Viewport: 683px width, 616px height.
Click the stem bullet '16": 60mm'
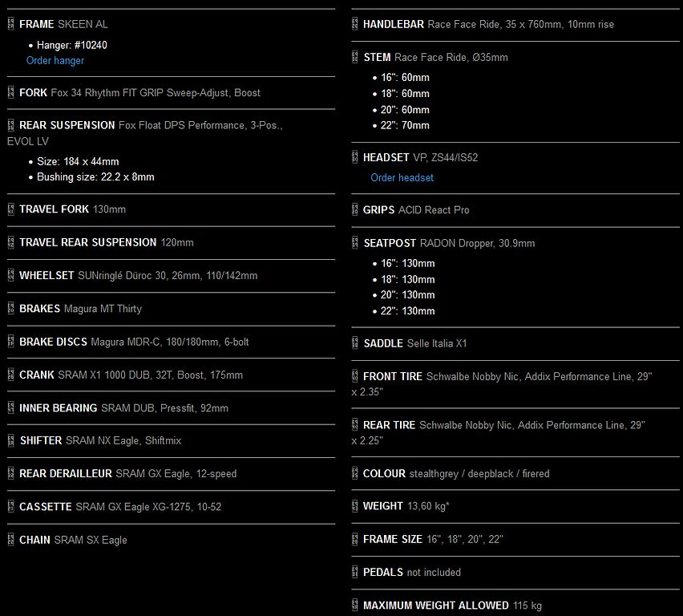[x=405, y=78]
